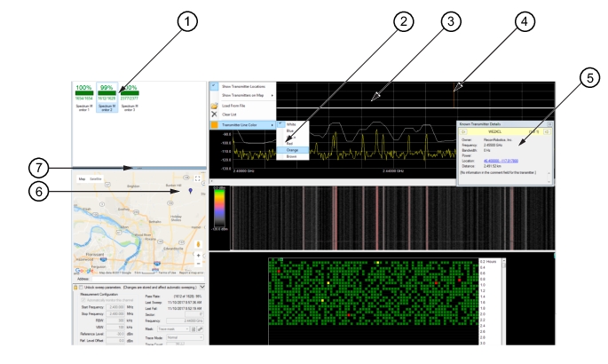Click Load From File folder icon
This screenshot has width=608, height=364.
(214, 105)
